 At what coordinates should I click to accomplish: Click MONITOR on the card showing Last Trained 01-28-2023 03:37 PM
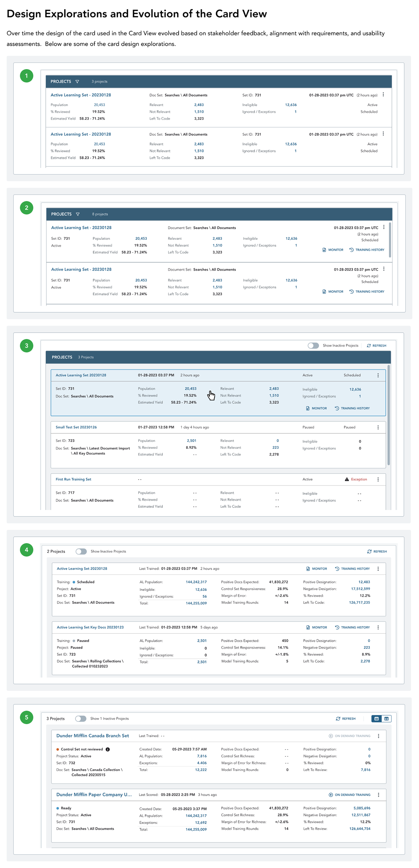317,569
